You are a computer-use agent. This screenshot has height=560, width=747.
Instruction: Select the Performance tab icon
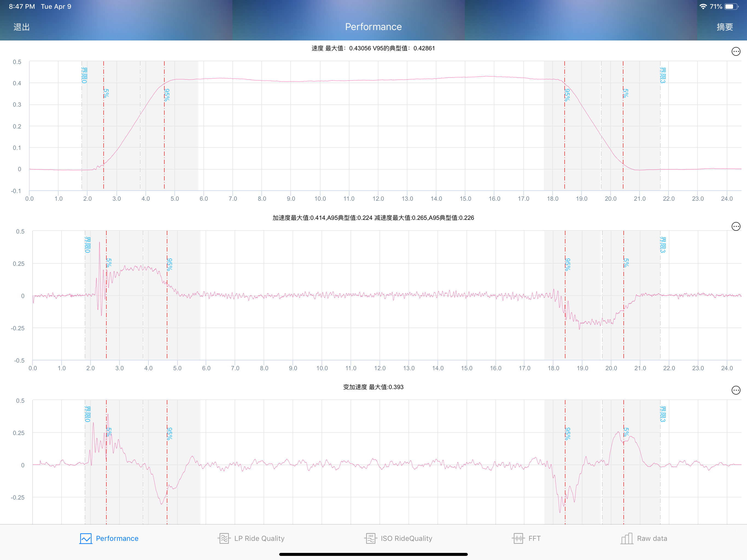(x=86, y=538)
